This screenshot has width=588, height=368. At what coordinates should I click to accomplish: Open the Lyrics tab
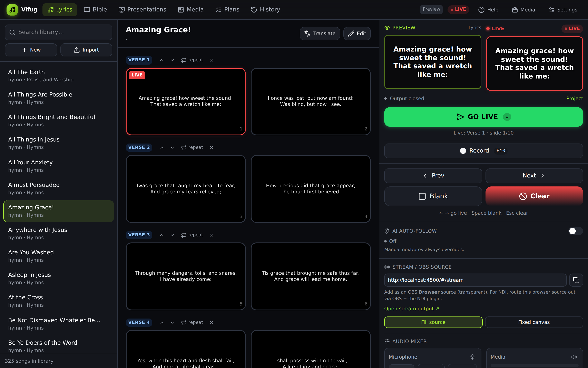[60, 10]
